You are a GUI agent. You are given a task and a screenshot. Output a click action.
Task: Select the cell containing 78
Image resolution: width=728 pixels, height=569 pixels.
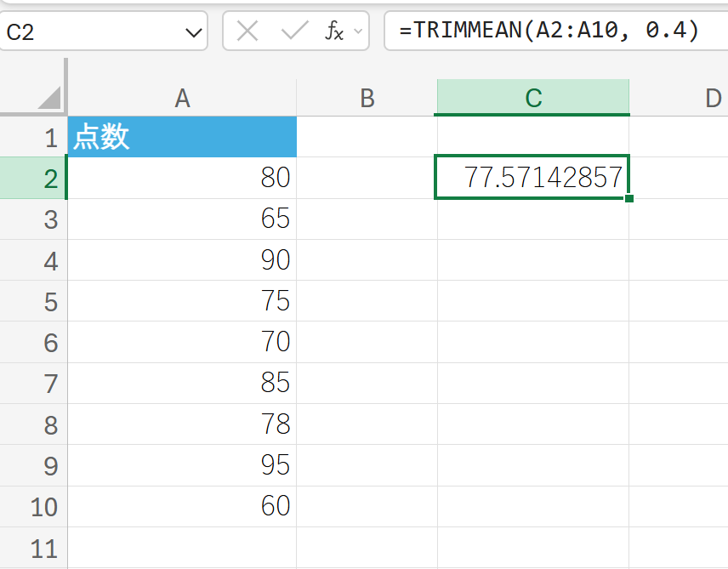pos(182,424)
